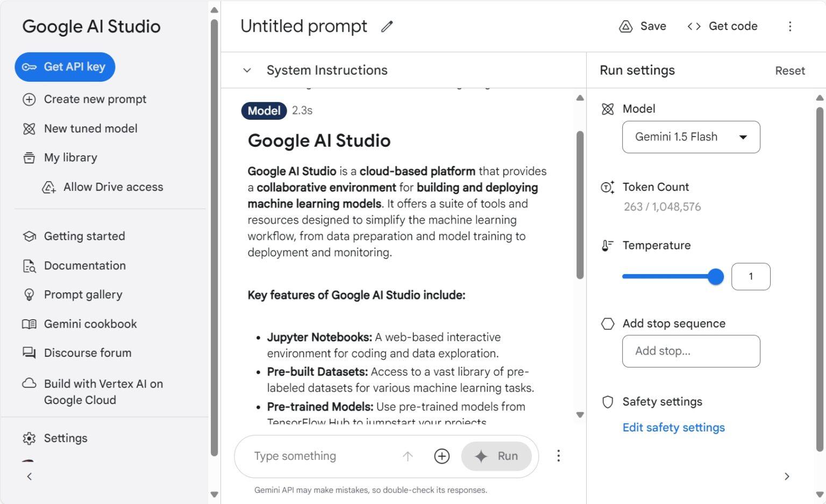Open Build with Vertex AI on Google Cloud
The height and width of the screenshot is (504, 826).
pos(103,392)
